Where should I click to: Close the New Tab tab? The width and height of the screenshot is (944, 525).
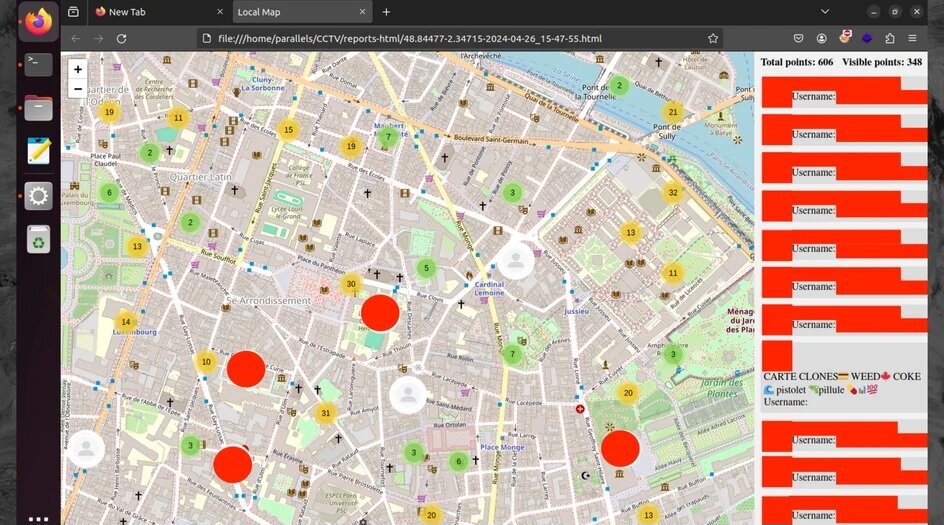coord(220,12)
